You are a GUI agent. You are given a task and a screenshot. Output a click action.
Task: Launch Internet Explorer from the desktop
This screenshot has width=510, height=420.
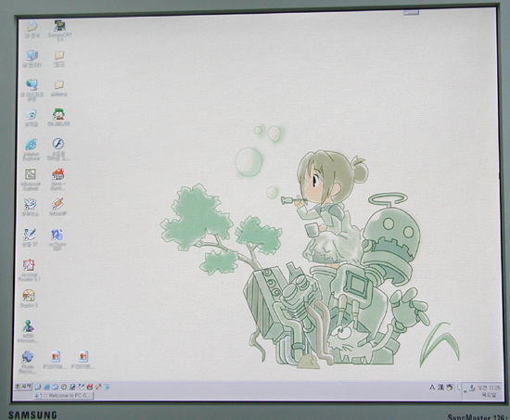click(x=32, y=149)
